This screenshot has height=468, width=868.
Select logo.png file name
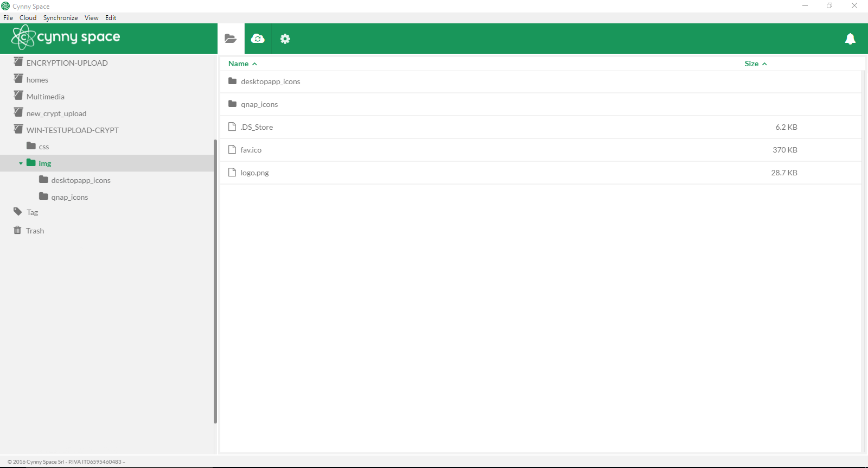tap(255, 173)
